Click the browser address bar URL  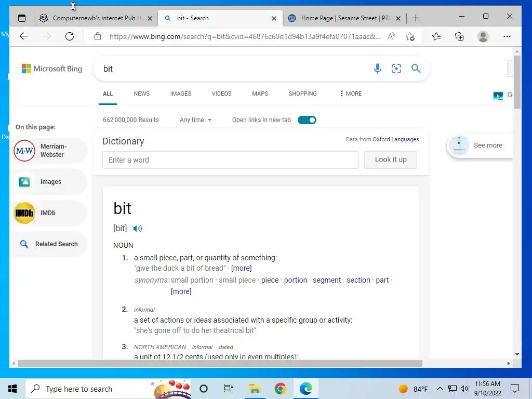[245, 36]
